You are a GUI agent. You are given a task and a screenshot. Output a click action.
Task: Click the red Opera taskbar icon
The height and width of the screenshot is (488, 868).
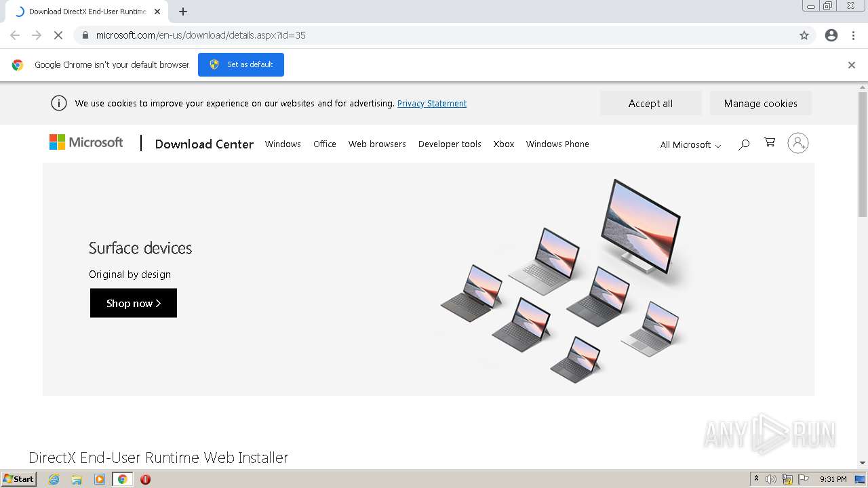145,479
